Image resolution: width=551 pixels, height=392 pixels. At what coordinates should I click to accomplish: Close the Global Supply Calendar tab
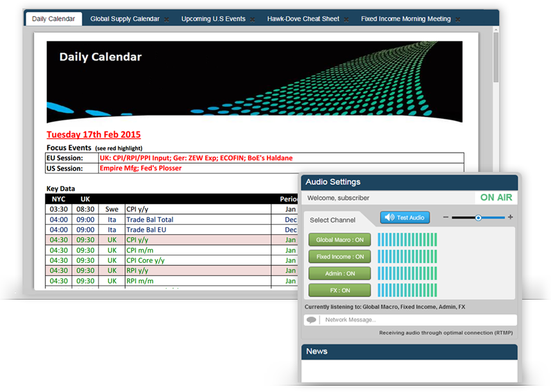coord(167,20)
